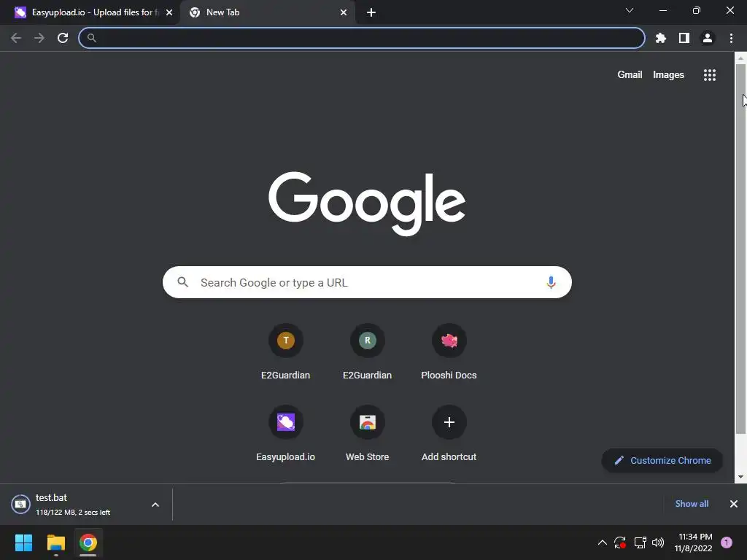Click the Search Google or type a URL box
The width and height of the screenshot is (747, 560).
[367, 282]
